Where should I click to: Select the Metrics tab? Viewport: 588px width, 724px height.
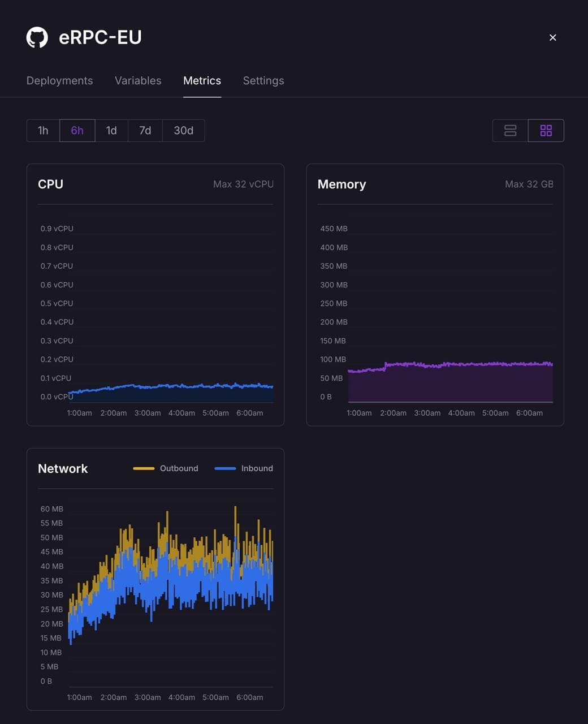pyautogui.click(x=202, y=80)
